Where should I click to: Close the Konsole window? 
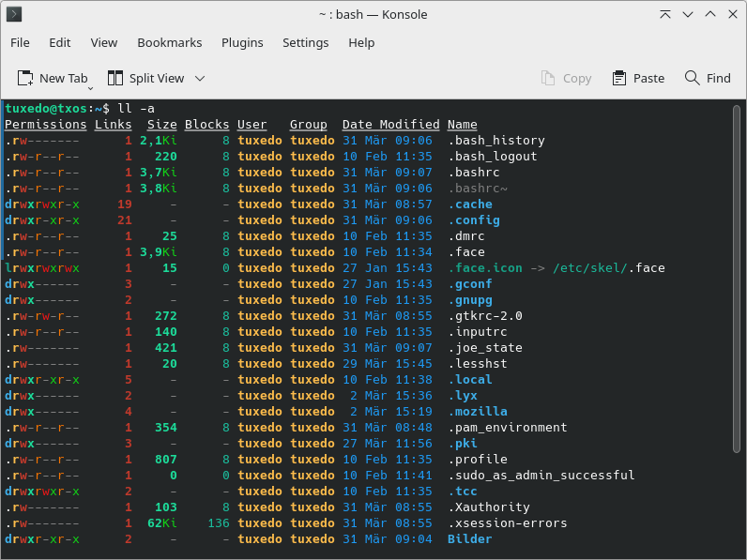[733, 14]
